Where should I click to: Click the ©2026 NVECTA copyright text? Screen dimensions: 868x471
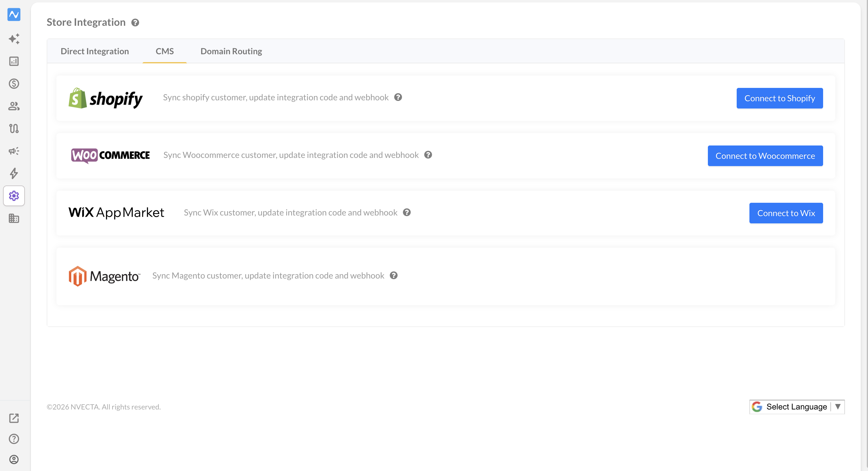point(103,407)
